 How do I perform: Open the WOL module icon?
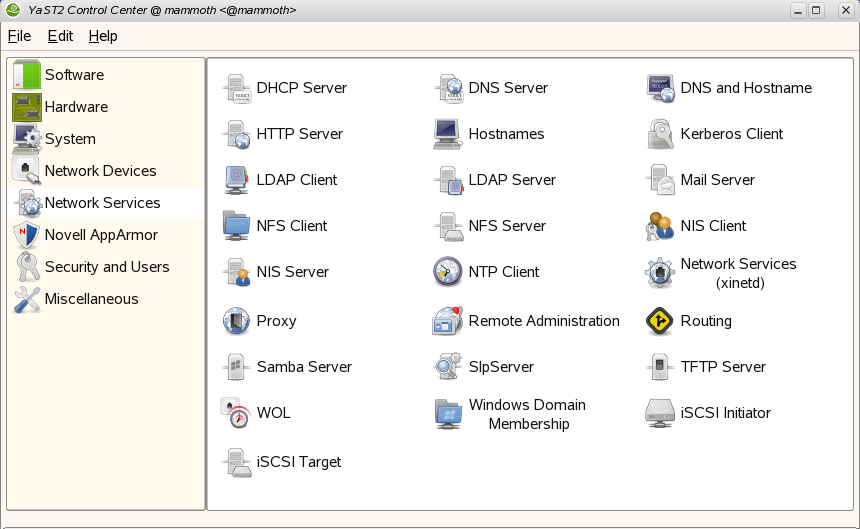237,413
